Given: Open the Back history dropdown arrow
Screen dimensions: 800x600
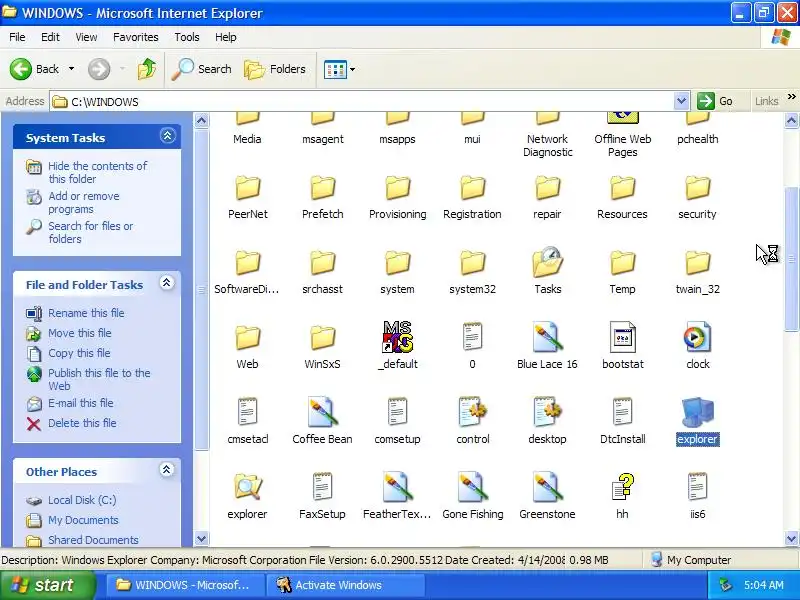Looking at the screenshot, I should [x=71, y=69].
